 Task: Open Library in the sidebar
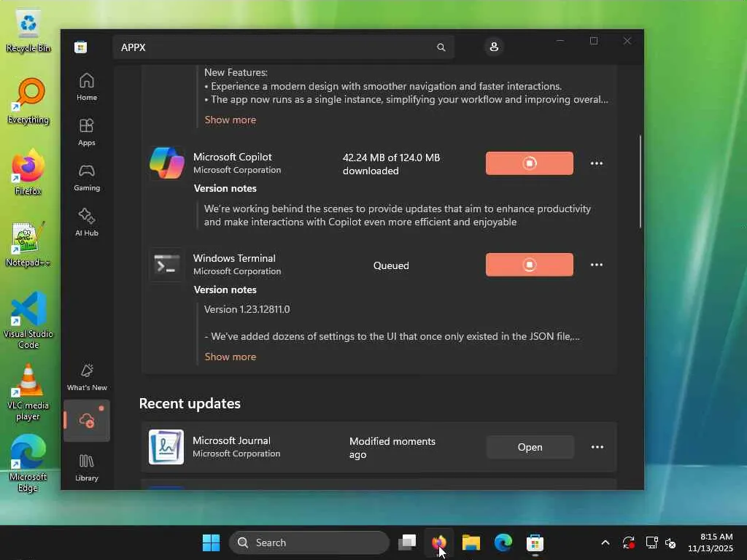[x=87, y=467]
